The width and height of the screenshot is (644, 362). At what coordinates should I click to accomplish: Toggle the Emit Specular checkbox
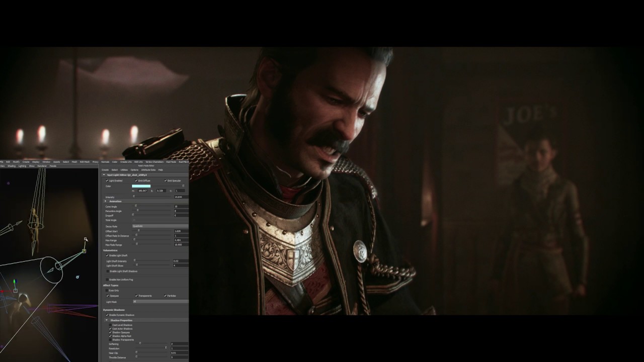[x=166, y=180]
